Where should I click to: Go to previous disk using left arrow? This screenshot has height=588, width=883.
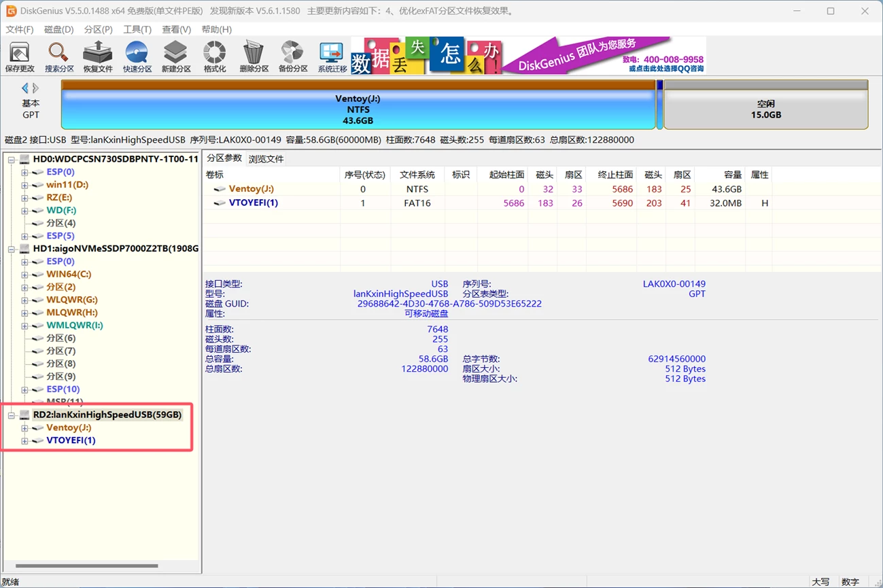[x=25, y=88]
